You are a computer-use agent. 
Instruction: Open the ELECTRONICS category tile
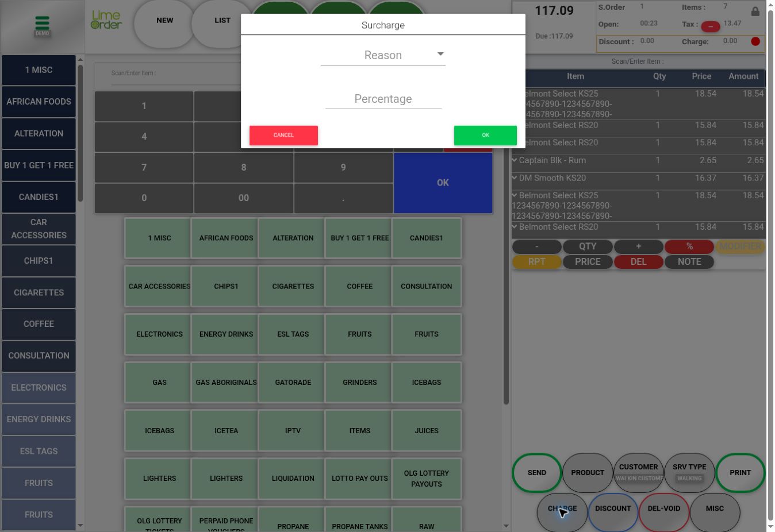click(x=159, y=334)
